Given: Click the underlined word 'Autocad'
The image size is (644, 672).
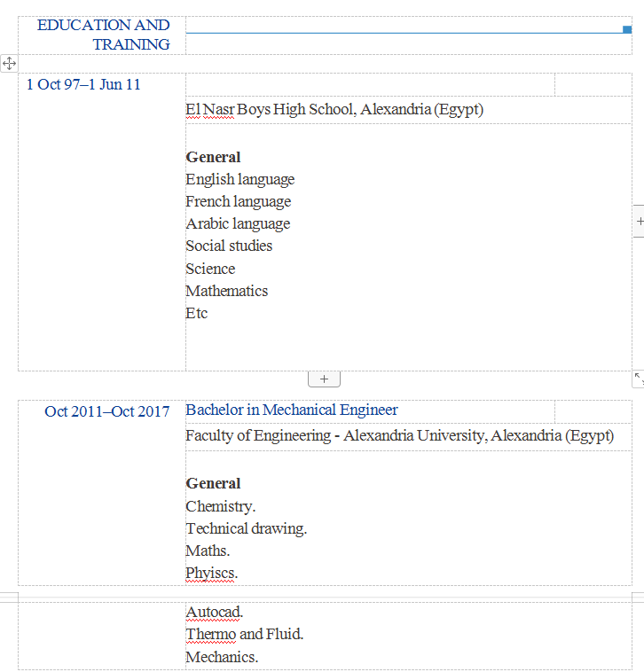Looking at the screenshot, I should point(214,613).
